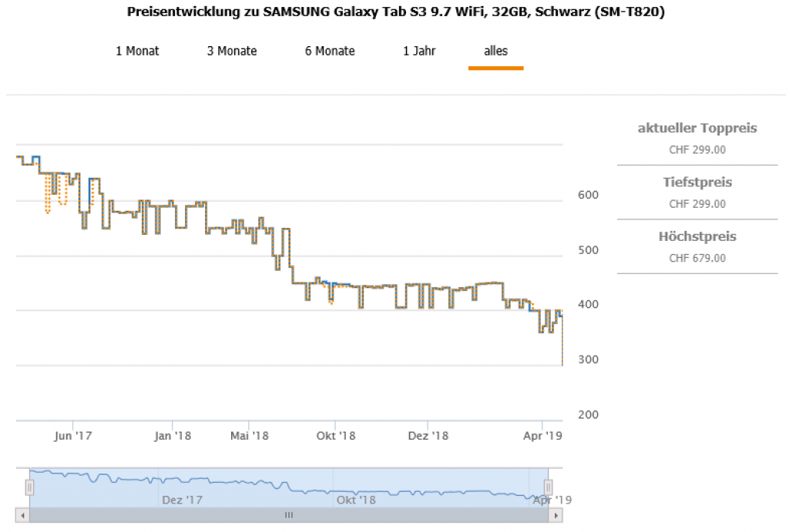Click the Jun '17 x-axis label
The width and height of the screenshot is (789, 532).
tap(73, 436)
